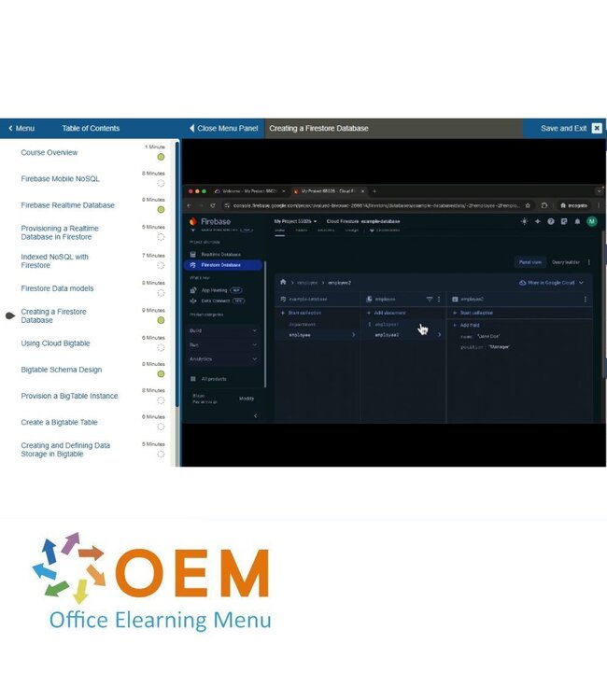The width and height of the screenshot is (607, 700).
Task: Open the user account avatar M
Action: tap(590, 221)
